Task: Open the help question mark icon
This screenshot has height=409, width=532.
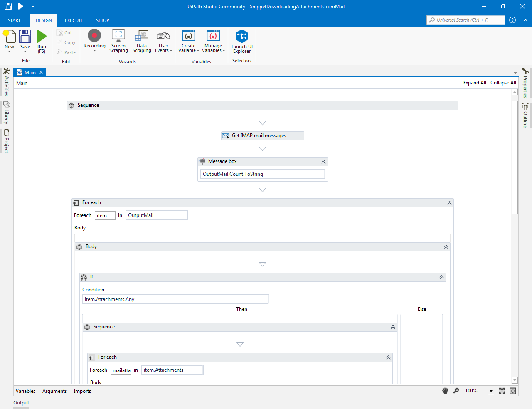Action: tap(512, 20)
